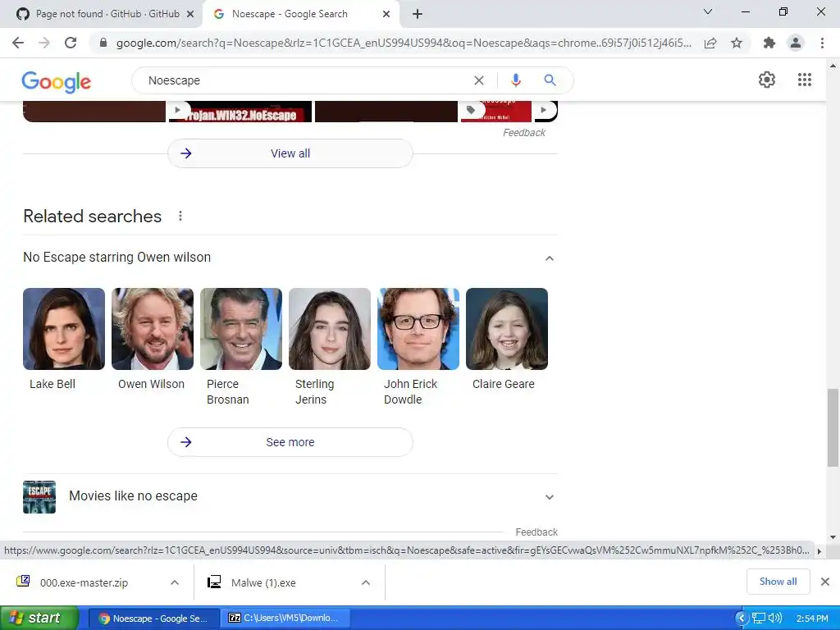The image size is (840, 630).
Task: Click the page vertical scrollbar thumb
Action: [x=833, y=427]
